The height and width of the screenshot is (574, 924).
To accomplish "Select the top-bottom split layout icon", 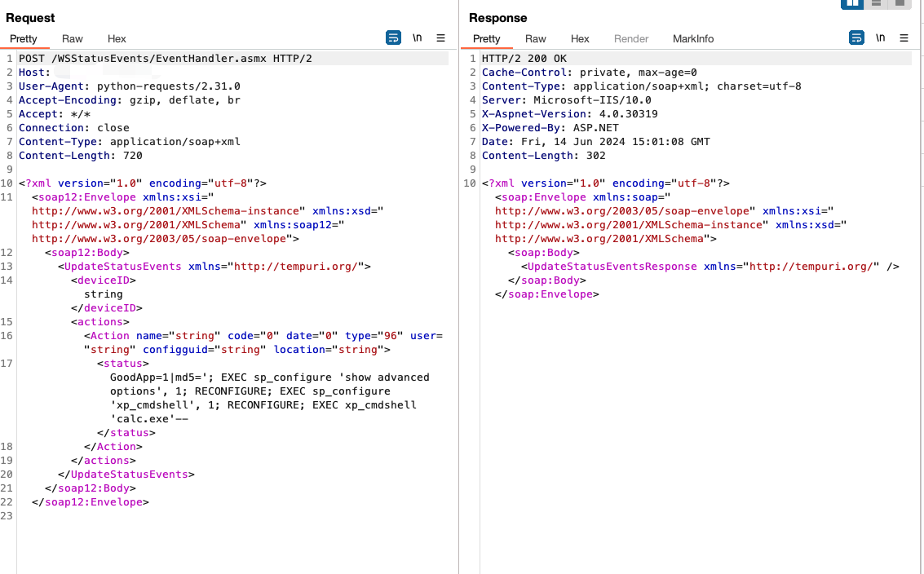I will pos(876,3).
